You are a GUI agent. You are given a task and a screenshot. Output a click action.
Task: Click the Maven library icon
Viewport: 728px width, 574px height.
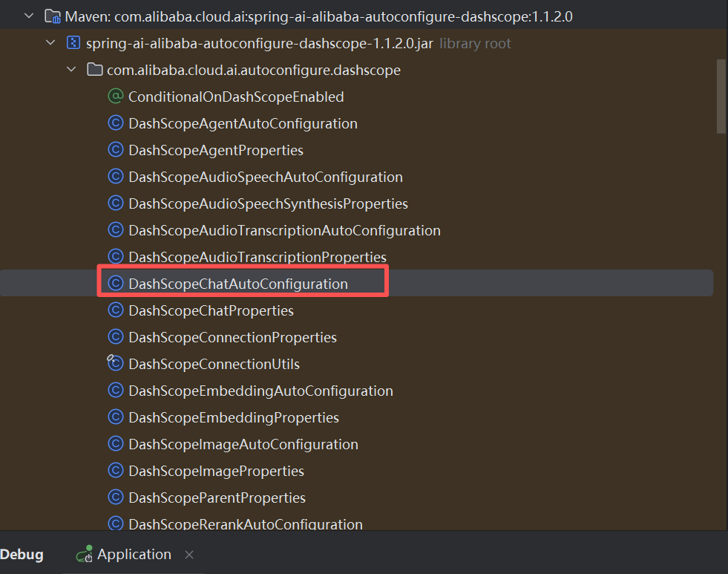tap(53, 17)
